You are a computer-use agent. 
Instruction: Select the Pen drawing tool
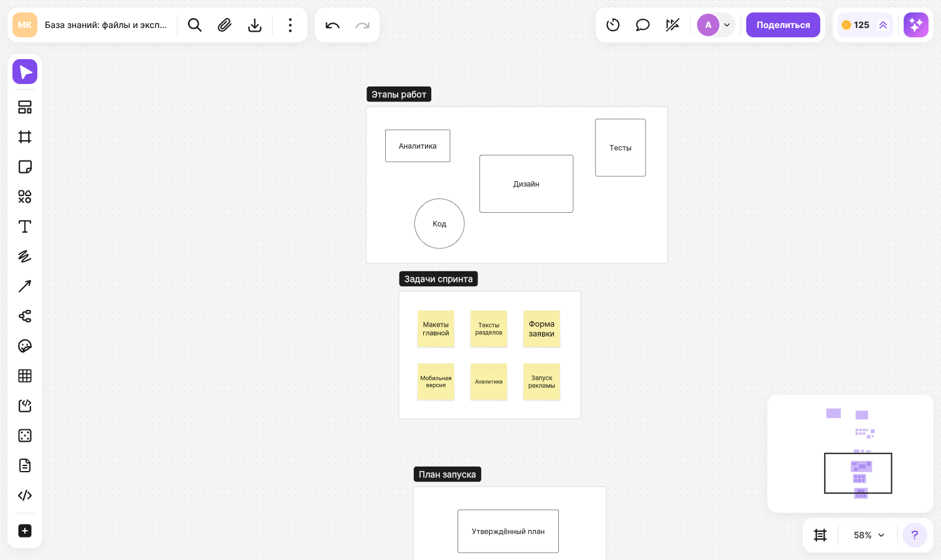click(25, 256)
